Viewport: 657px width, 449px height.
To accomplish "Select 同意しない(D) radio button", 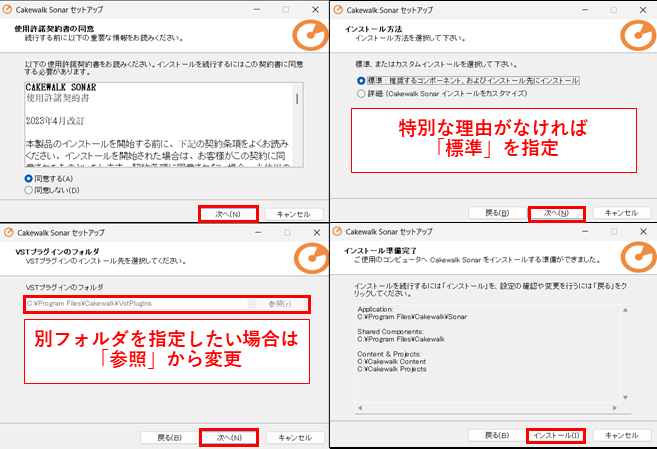I will (x=28, y=190).
